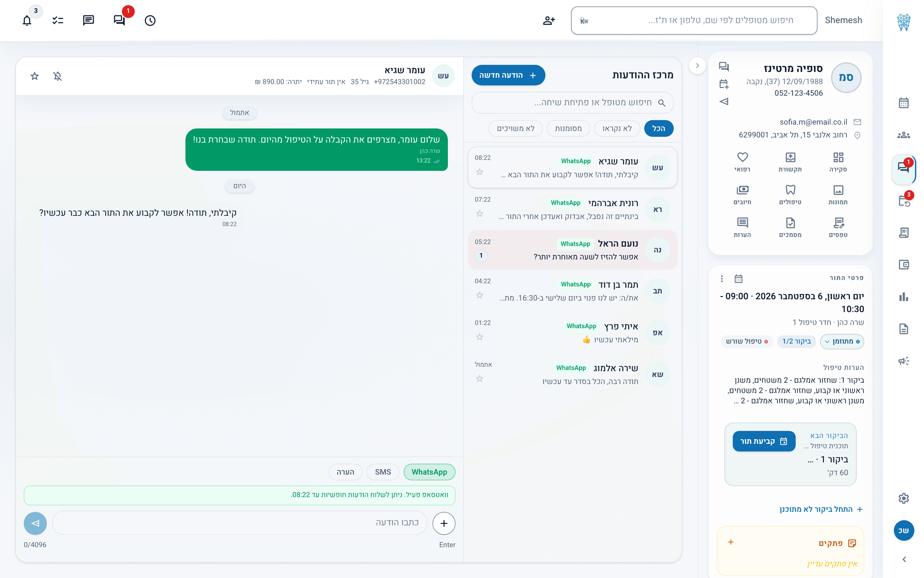Image resolution: width=924 pixels, height=578 pixels.
Task: Click the message input field כתבו הודעה
Action: [x=239, y=523]
